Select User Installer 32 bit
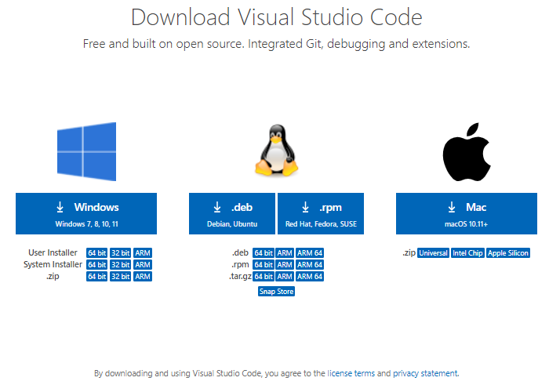Viewport: 549px width, 392px height. (x=121, y=253)
